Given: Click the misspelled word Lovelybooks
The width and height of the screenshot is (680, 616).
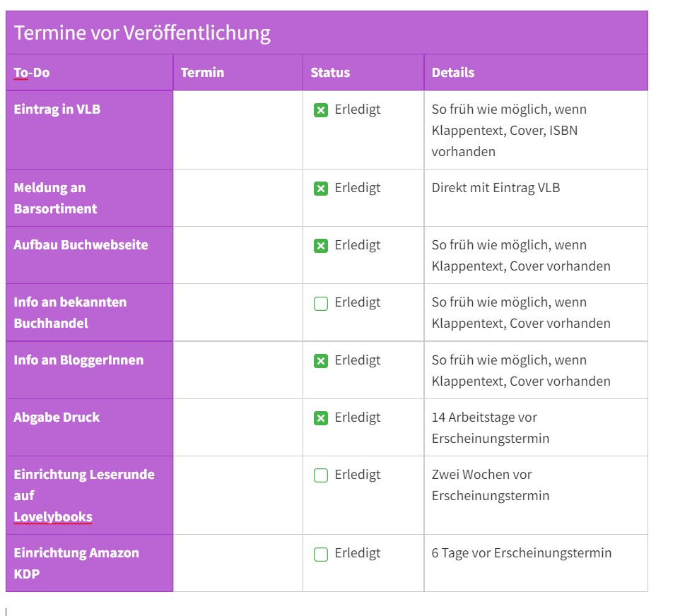Looking at the screenshot, I should click(53, 517).
